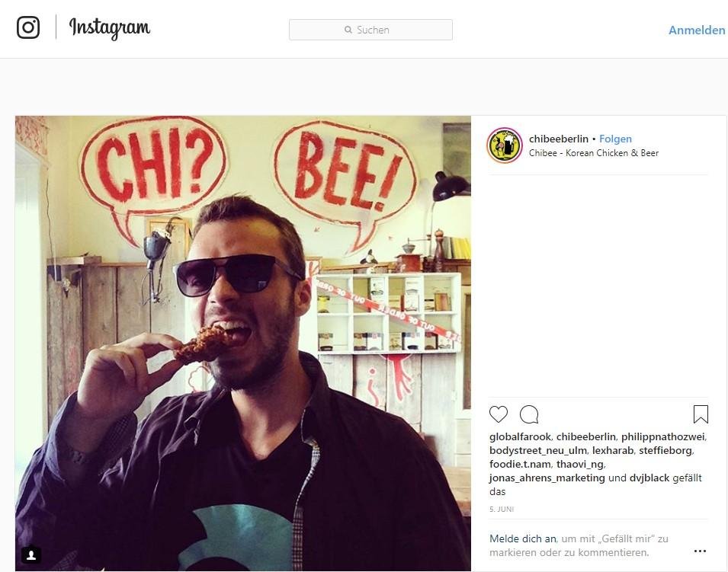Image resolution: width=728 pixels, height=572 pixels.
Task: Click the Instagram wordmark logo
Action: [x=110, y=28]
